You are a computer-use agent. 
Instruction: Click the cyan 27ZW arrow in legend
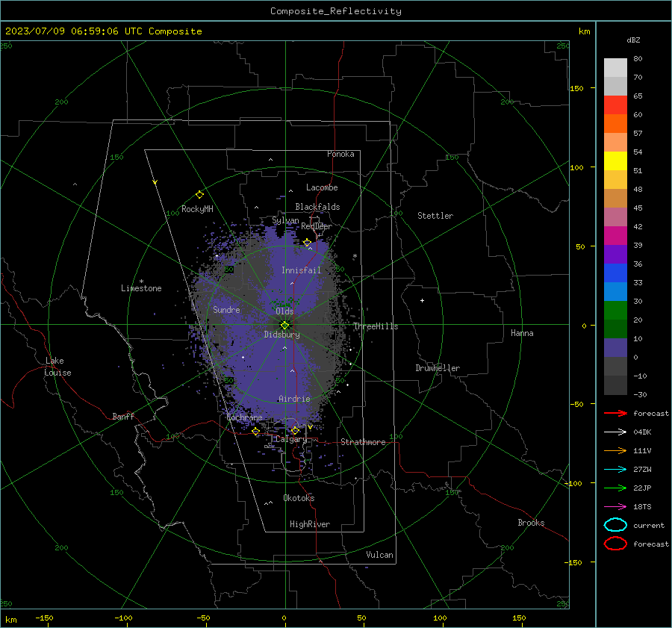(x=615, y=470)
